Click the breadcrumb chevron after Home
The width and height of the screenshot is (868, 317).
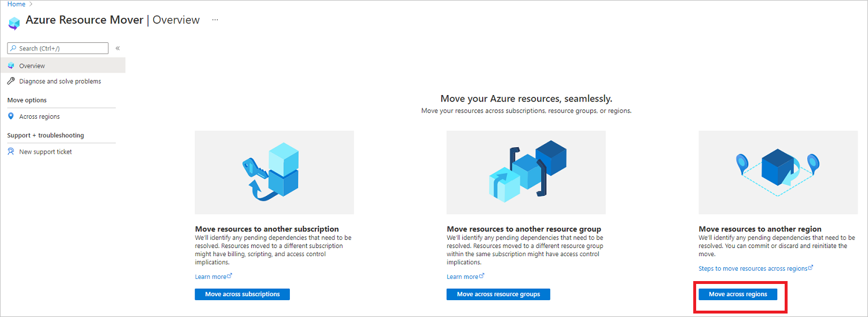coord(31,4)
